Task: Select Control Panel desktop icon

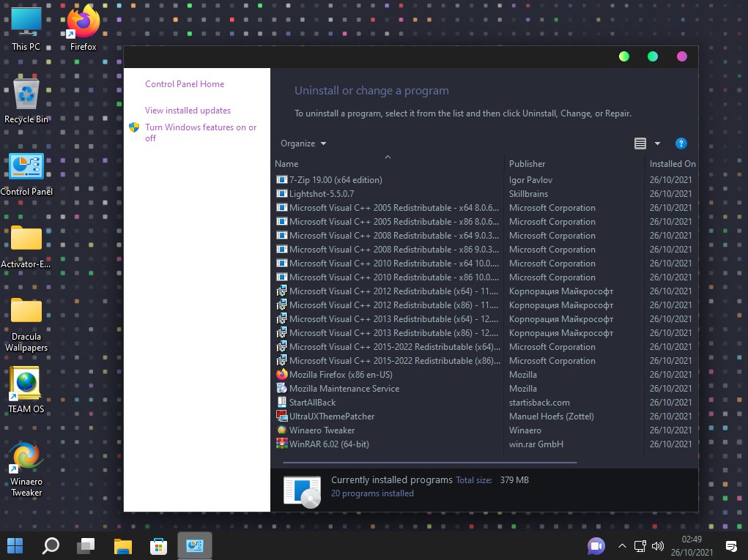Action: pyautogui.click(x=26, y=174)
